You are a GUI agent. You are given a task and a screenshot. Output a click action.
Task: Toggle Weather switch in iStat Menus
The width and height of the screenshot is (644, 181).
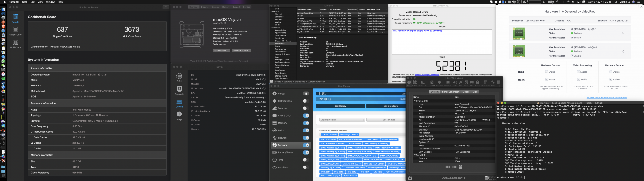pyautogui.click(x=306, y=108)
